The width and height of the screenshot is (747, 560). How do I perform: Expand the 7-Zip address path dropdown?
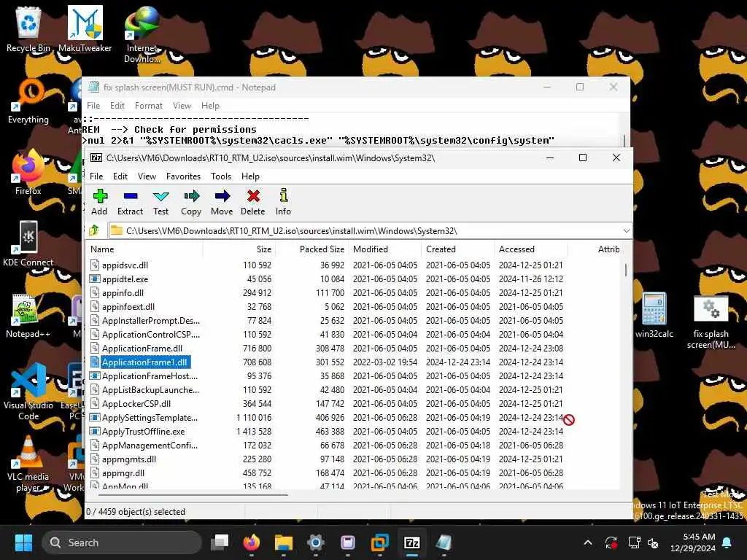pyautogui.click(x=626, y=231)
